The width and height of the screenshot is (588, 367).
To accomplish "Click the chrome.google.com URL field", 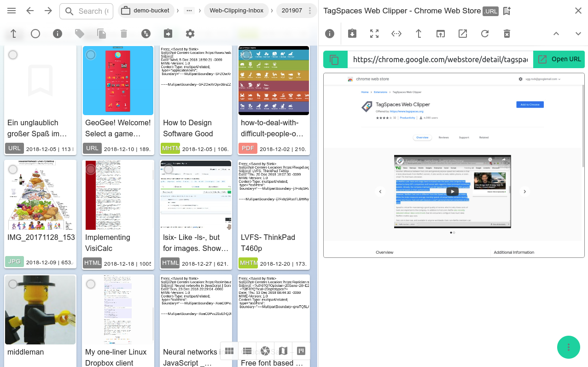I will tap(440, 59).
